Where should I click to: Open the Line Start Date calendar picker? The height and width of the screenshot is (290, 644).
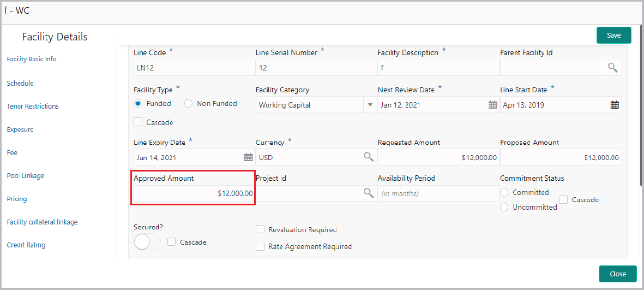coord(615,105)
